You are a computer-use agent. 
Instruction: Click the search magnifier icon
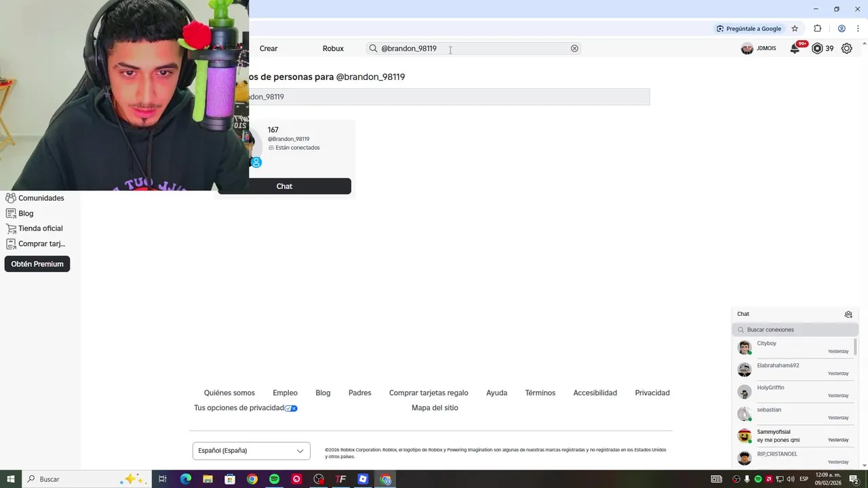coord(373,48)
